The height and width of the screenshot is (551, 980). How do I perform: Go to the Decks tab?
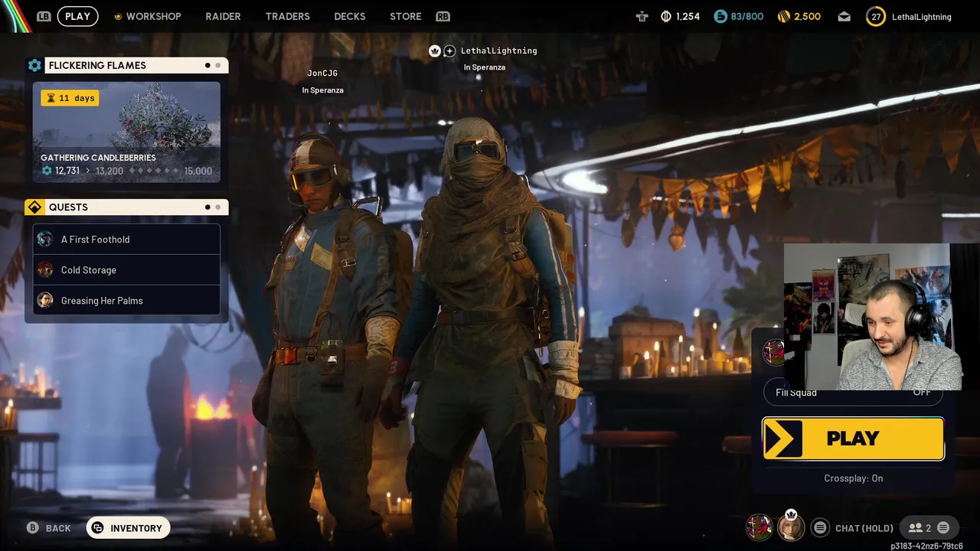pyautogui.click(x=349, y=16)
